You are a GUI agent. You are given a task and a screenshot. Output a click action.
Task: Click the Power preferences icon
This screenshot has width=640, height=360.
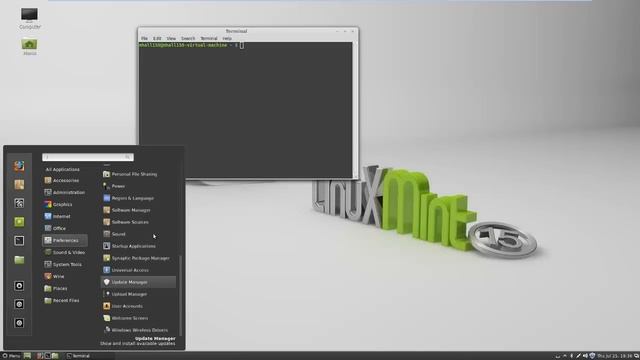point(107,186)
